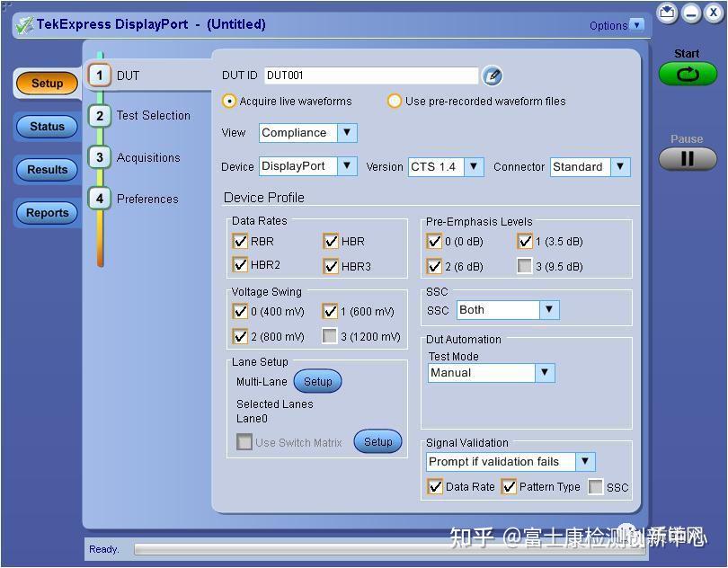Click the green Start run icon
The width and height of the screenshot is (728, 568).
point(688,74)
